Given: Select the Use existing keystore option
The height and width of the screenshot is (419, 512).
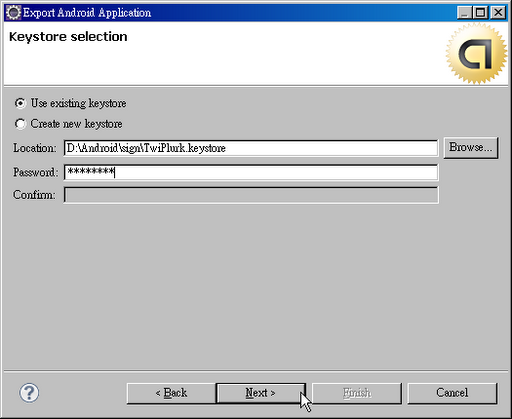Looking at the screenshot, I should (x=70, y=103).
